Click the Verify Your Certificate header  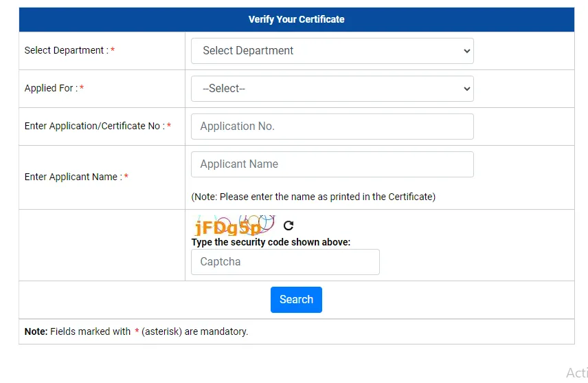pyautogui.click(x=297, y=19)
